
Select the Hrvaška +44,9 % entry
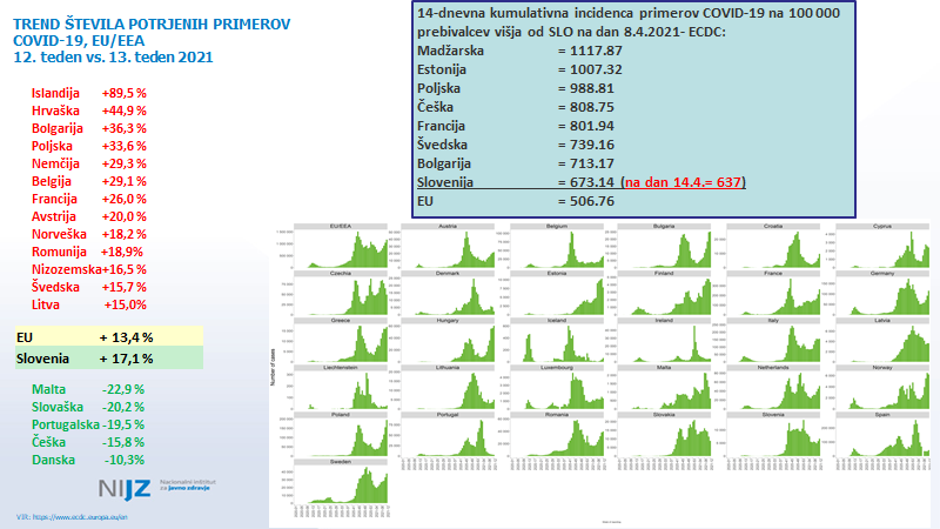pos(89,110)
